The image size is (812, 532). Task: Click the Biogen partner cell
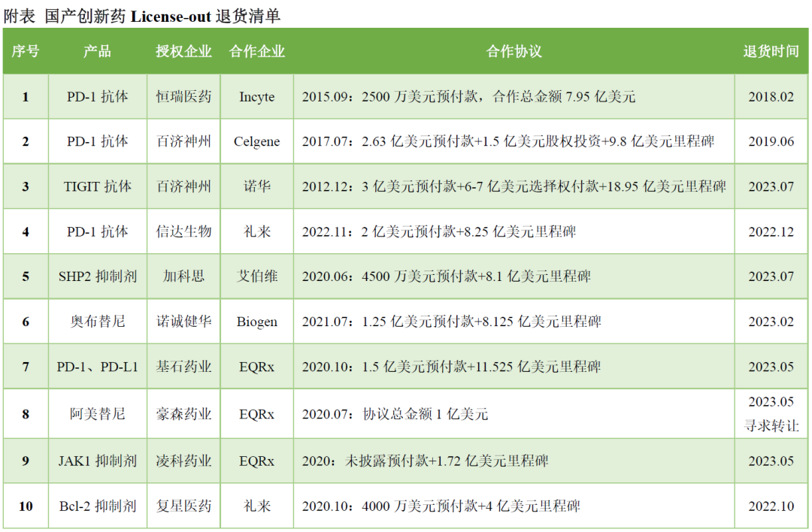tap(257, 322)
